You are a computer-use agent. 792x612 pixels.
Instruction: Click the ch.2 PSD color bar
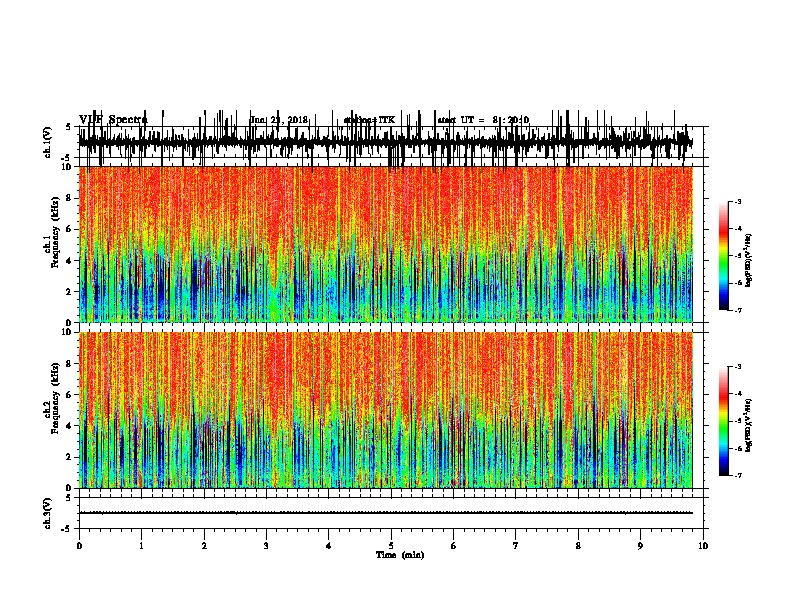[x=724, y=421]
